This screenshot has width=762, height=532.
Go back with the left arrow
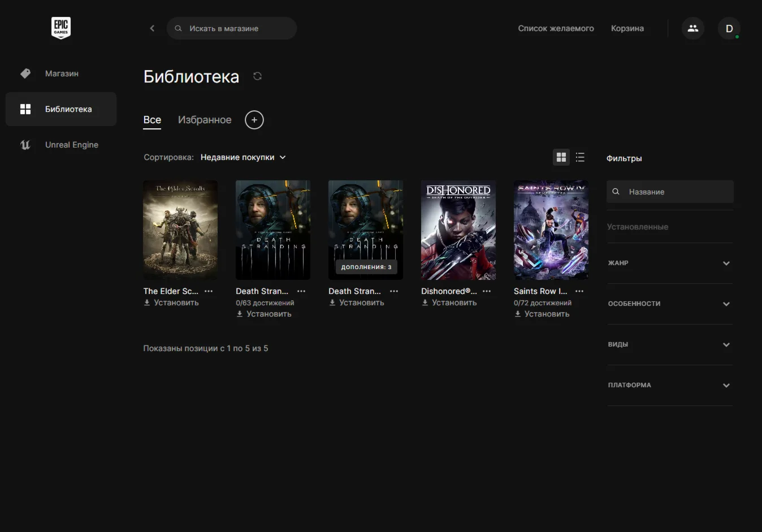coord(152,28)
